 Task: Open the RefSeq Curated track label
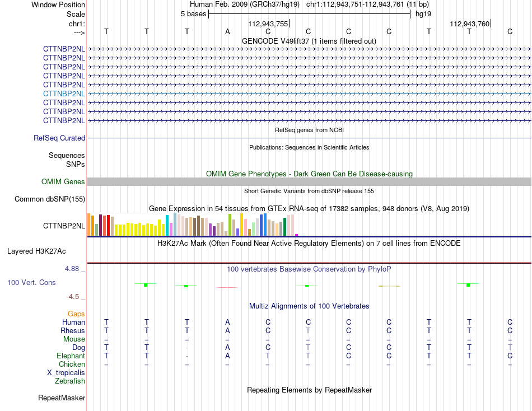click(x=59, y=138)
